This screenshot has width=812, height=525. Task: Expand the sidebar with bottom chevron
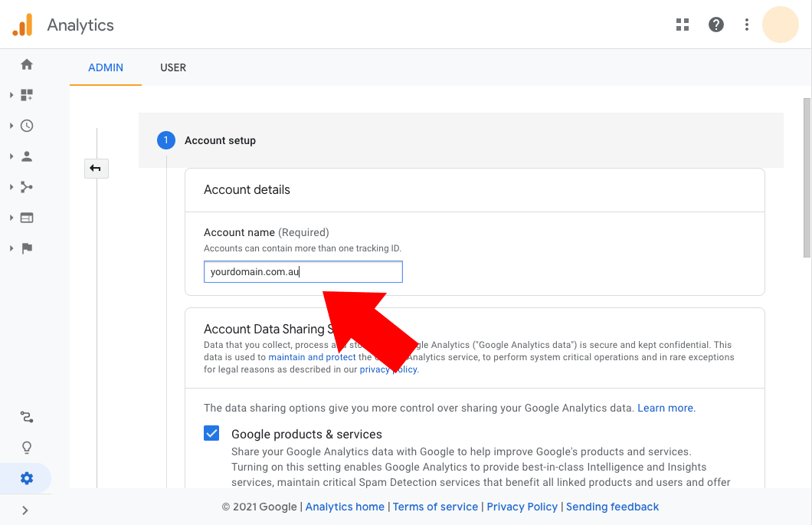25,510
